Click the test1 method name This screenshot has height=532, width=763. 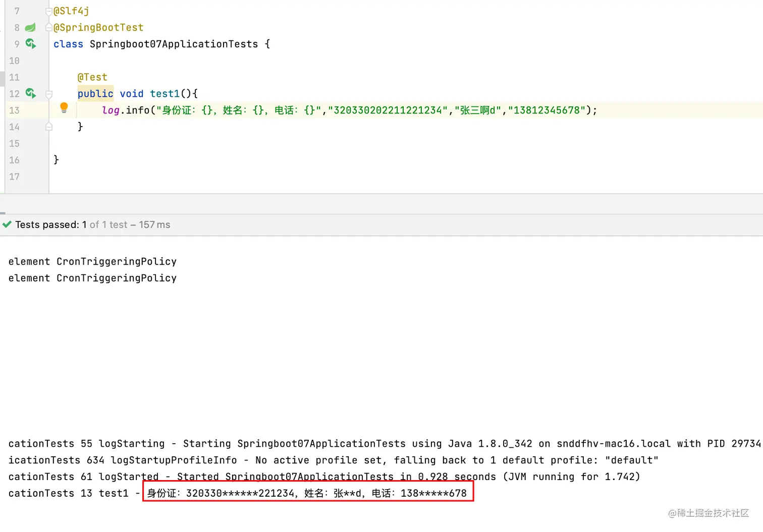coord(165,94)
